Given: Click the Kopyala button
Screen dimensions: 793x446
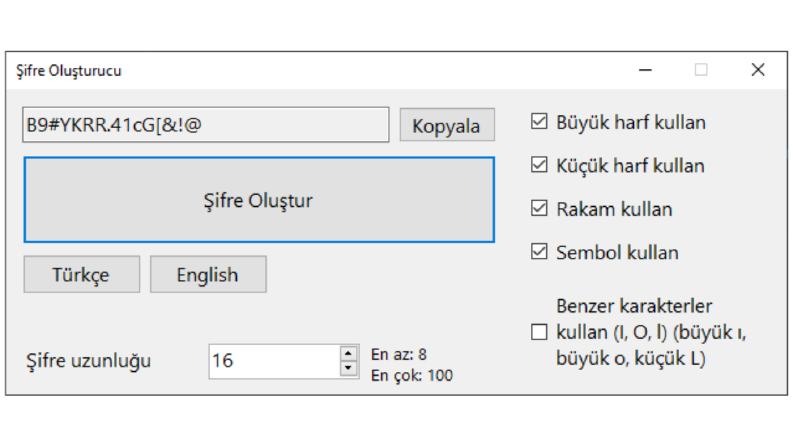Looking at the screenshot, I should click(447, 125).
